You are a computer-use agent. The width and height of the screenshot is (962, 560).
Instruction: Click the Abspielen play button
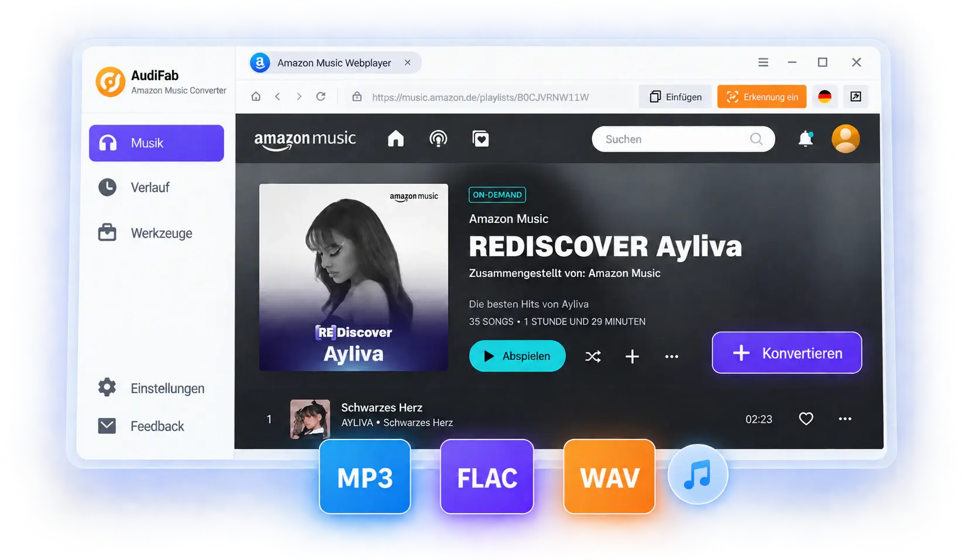click(517, 356)
